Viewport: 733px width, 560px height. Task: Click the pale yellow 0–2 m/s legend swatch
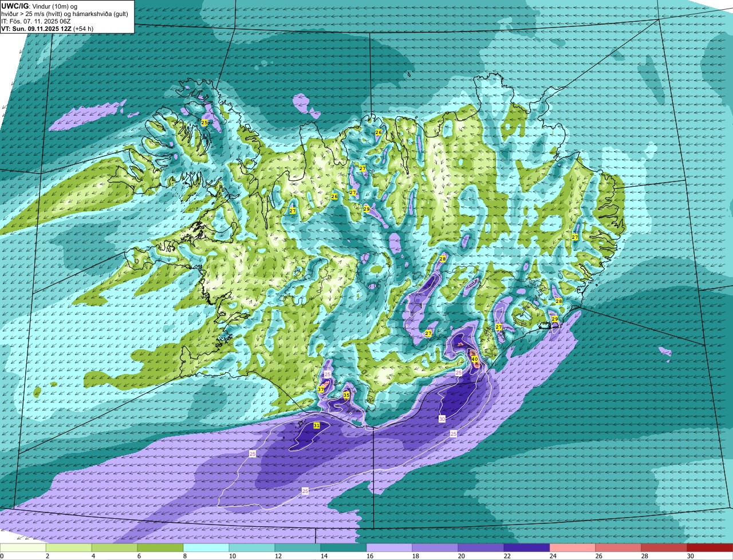click(x=23, y=548)
